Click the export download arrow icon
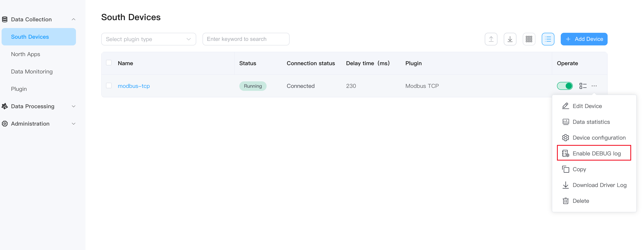Viewport: 644px width, 250px height. (x=510, y=39)
